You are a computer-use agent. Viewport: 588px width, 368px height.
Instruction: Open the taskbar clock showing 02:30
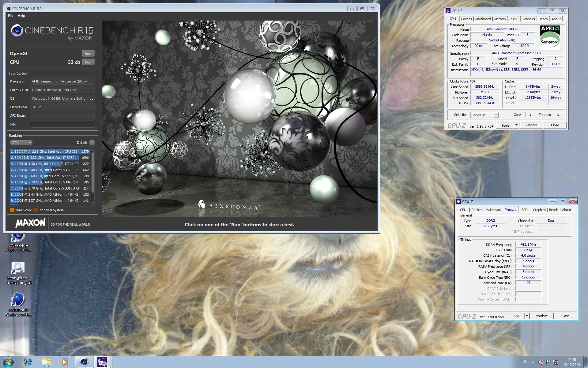(571, 362)
